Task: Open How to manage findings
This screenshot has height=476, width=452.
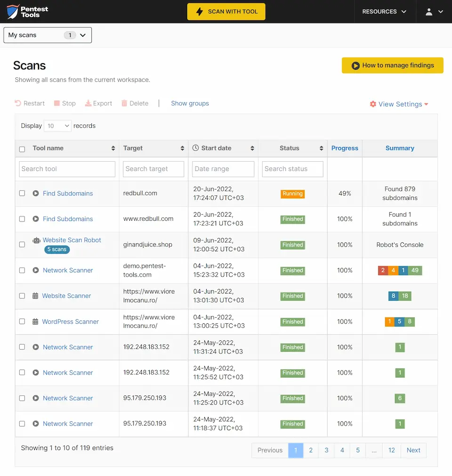Action: [392, 65]
